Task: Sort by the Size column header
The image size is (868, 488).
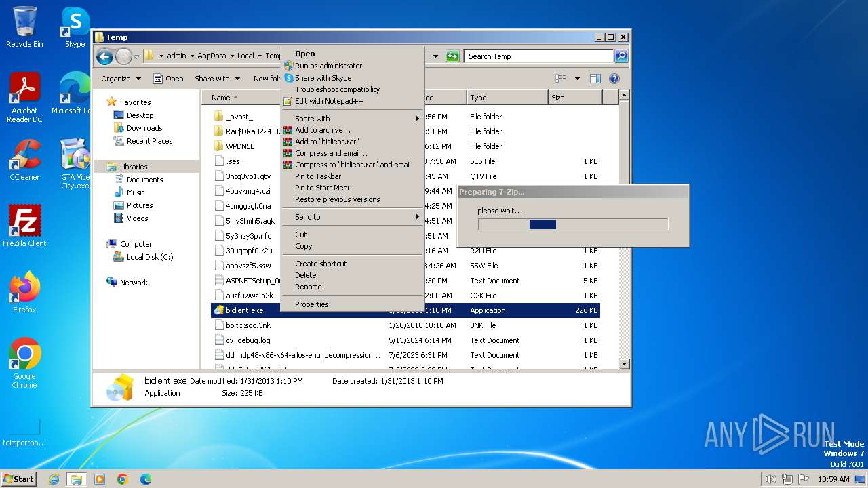Action: click(574, 98)
